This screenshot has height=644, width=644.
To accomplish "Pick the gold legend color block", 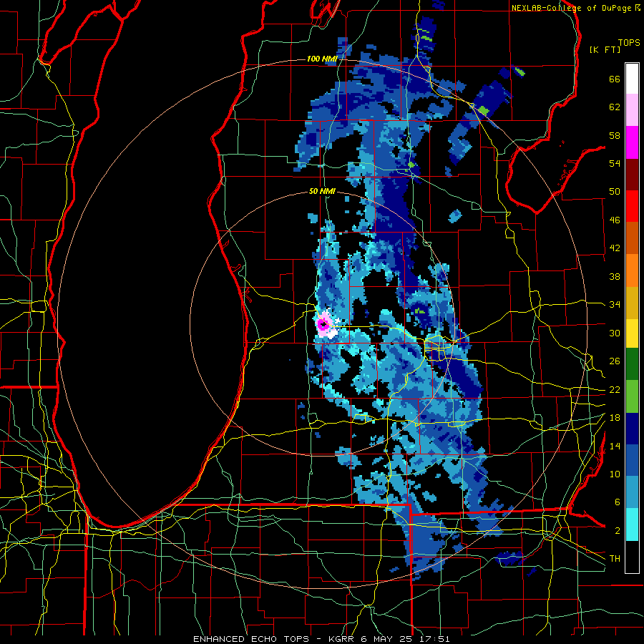I will click(632, 303).
